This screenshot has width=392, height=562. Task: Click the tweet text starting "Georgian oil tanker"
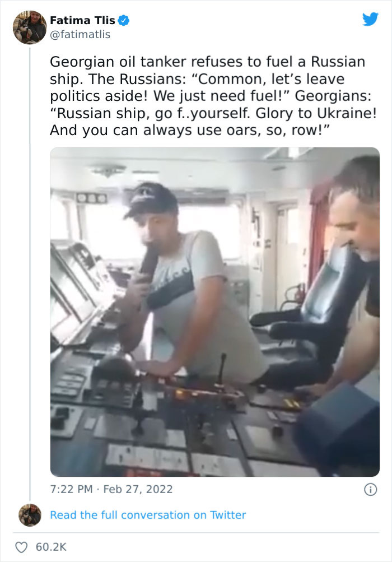[213, 96]
